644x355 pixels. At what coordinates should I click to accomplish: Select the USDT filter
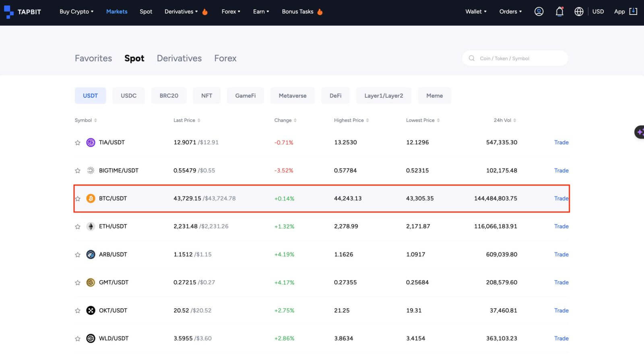(91, 96)
